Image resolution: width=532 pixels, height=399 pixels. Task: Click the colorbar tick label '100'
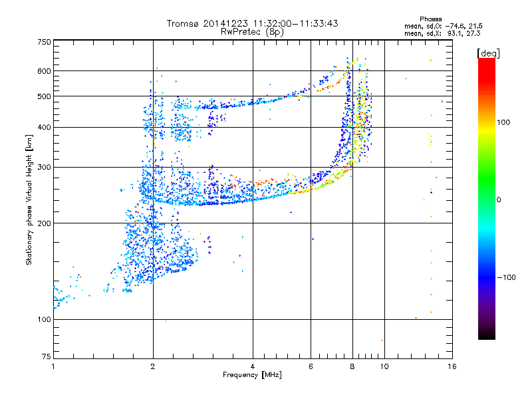pos(503,122)
